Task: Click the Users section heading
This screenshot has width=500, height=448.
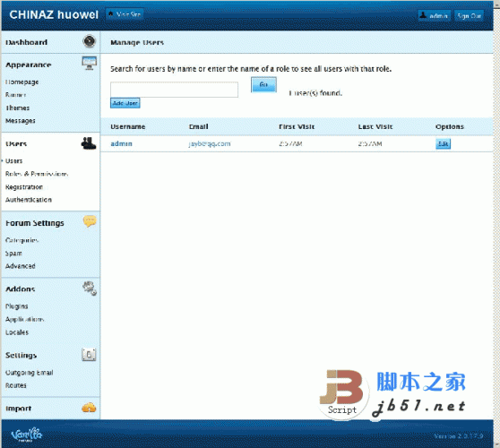Action: click(16, 143)
